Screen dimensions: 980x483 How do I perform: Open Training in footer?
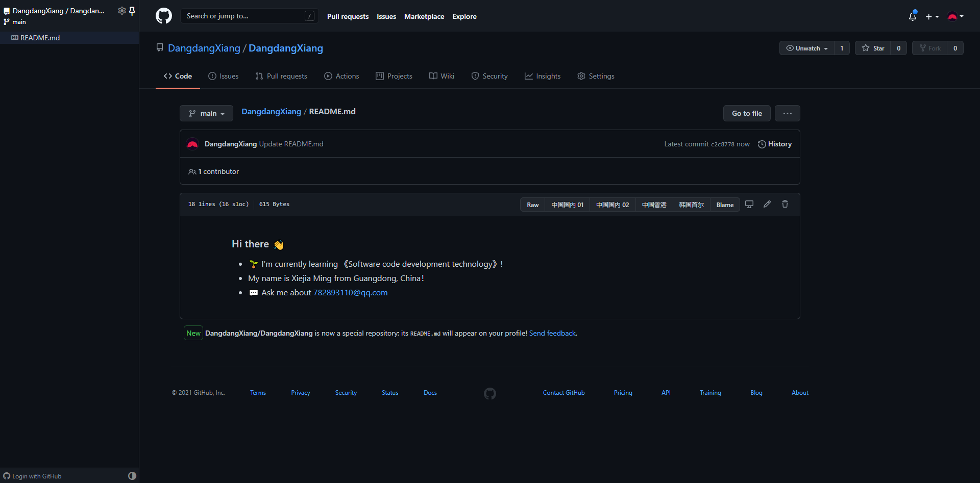coord(710,393)
